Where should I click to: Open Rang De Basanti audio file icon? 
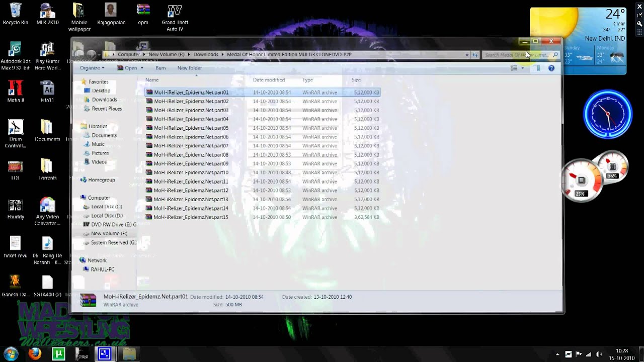(x=47, y=251)
